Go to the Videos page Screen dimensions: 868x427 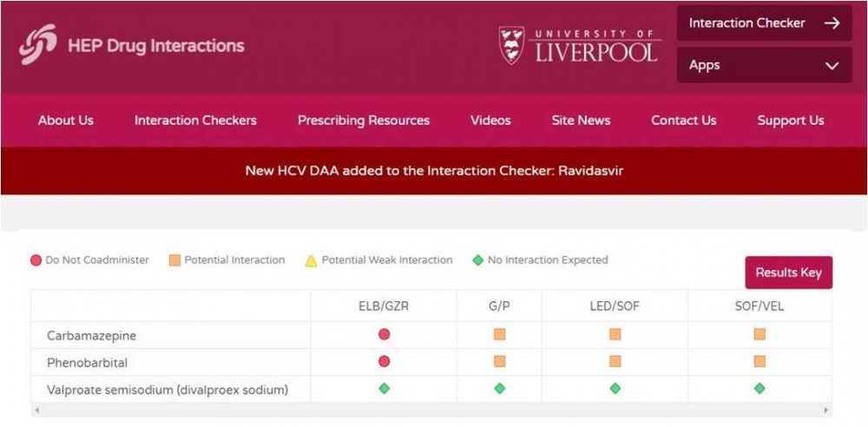point(490,121)
